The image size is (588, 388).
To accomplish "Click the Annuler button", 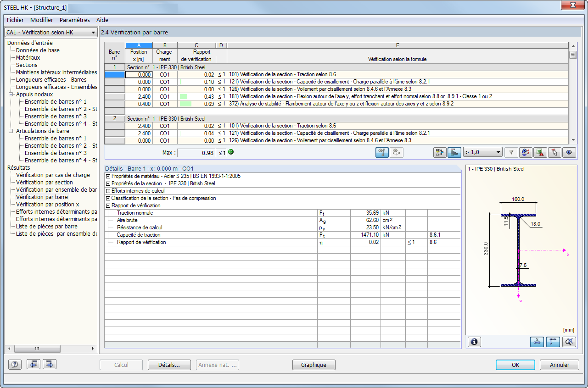I will (559, 365).
